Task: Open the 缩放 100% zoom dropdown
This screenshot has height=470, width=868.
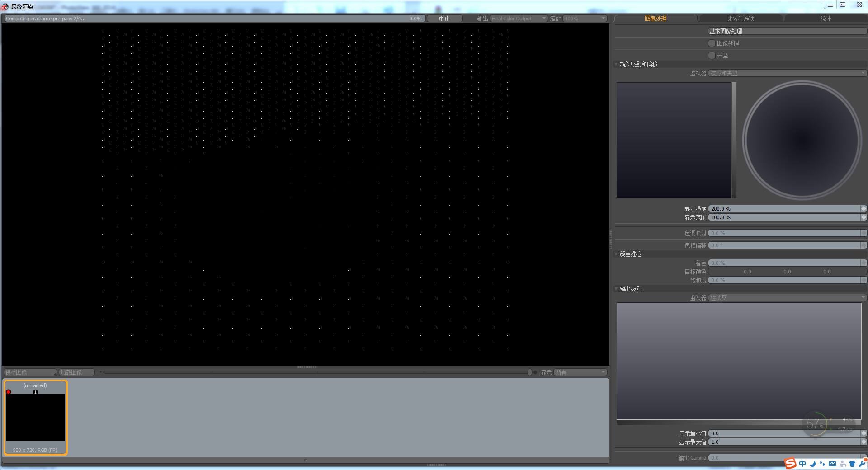Action: (x=585, y=19)
